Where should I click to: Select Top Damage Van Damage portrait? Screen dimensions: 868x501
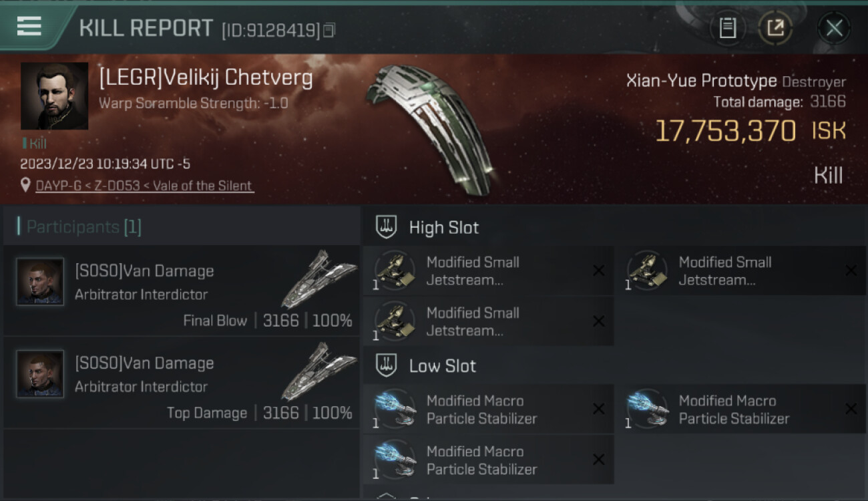pyautogui.click(x=40, y=374)
